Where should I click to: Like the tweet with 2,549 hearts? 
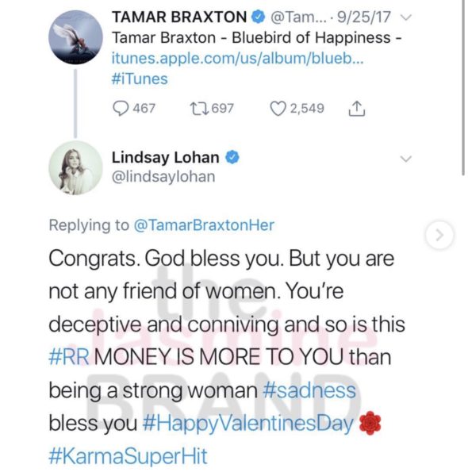[278, 109]
